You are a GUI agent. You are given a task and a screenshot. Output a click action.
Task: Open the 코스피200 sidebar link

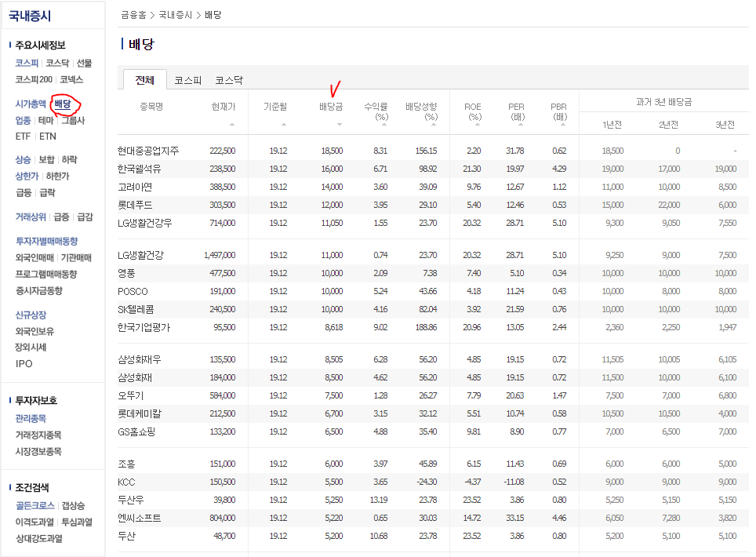pyautogui.click(x=34, y=79)
